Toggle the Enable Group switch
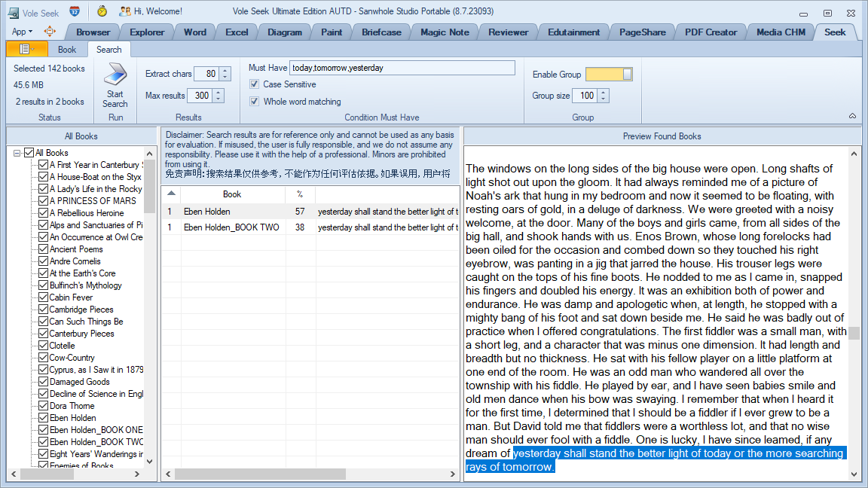Viewport: 868px width, 488px height. pyautogui.click(x=609, y=74)
